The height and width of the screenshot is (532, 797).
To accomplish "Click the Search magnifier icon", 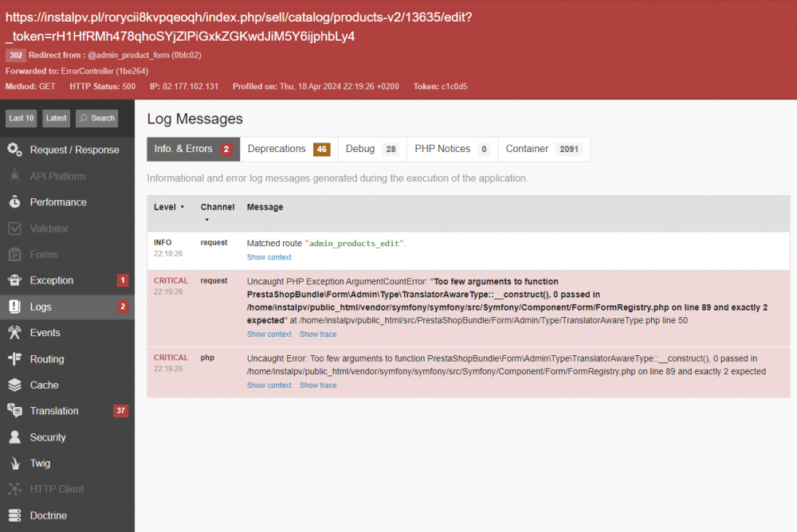I will [x=84, y=118].
